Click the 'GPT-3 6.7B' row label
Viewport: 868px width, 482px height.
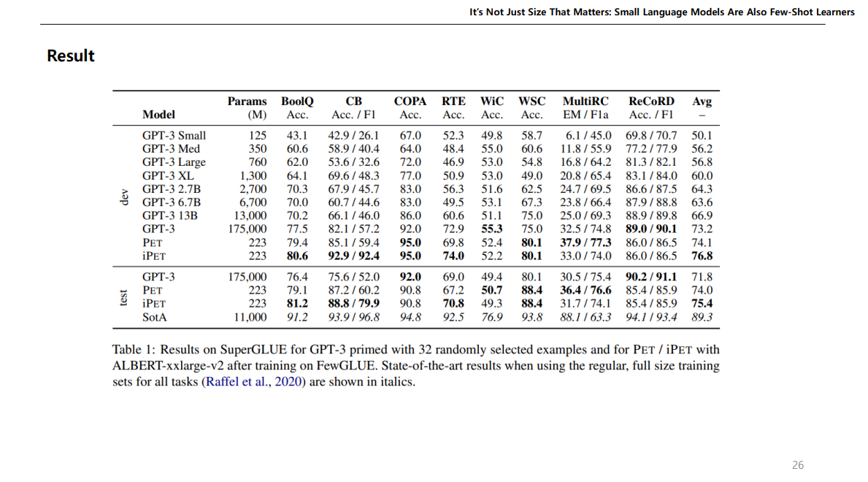[171, 202]
